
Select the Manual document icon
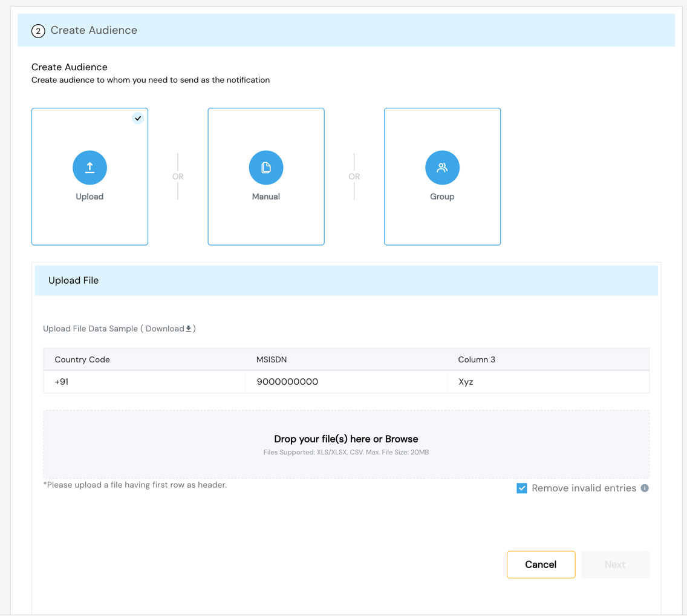(x=266, y=168)
